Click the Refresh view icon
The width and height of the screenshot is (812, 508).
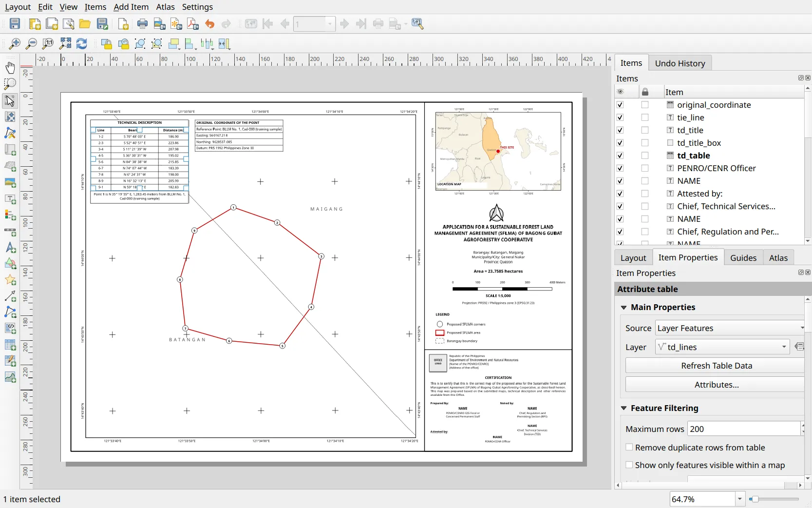pos(81,44)
